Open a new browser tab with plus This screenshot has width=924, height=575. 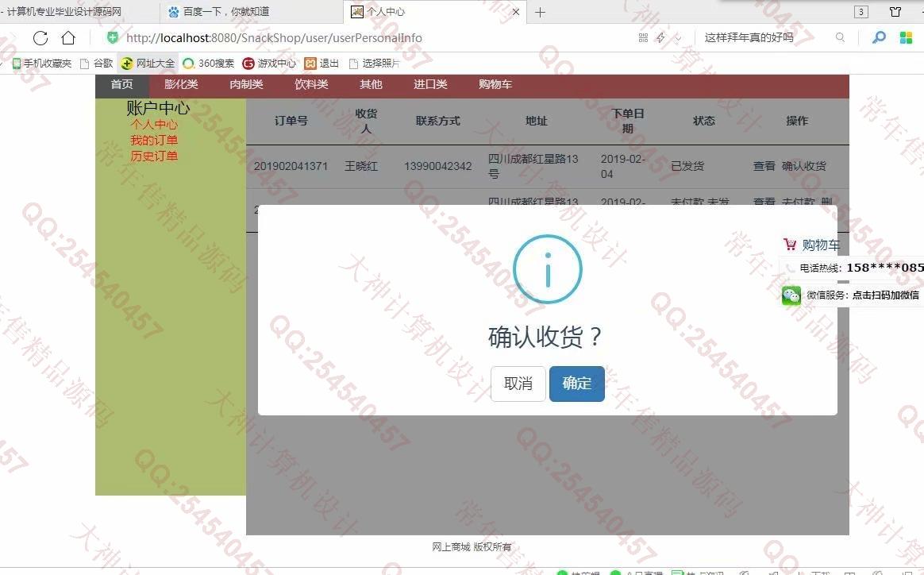point(540,12)
